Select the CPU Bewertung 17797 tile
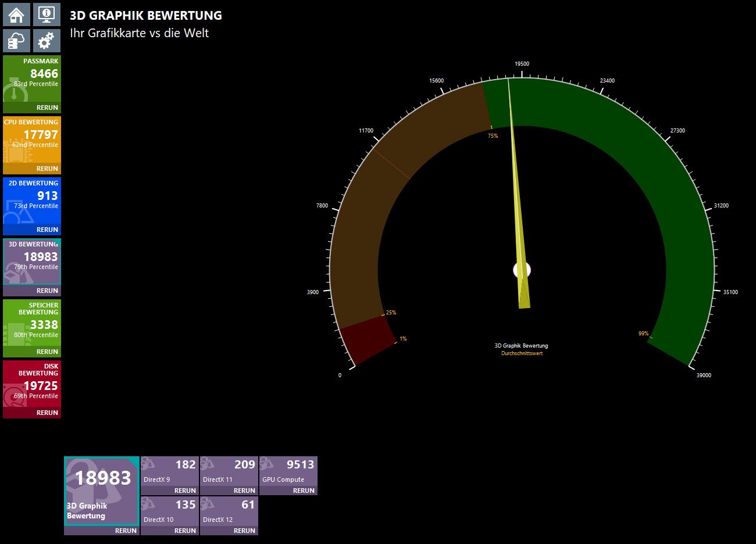This screenshot has width=756, height=544. (x=32, y=139)
